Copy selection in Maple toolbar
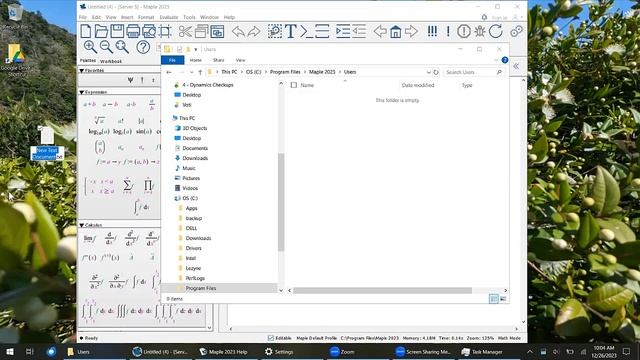Screen dimensions: 640x360 click(201, 31)
